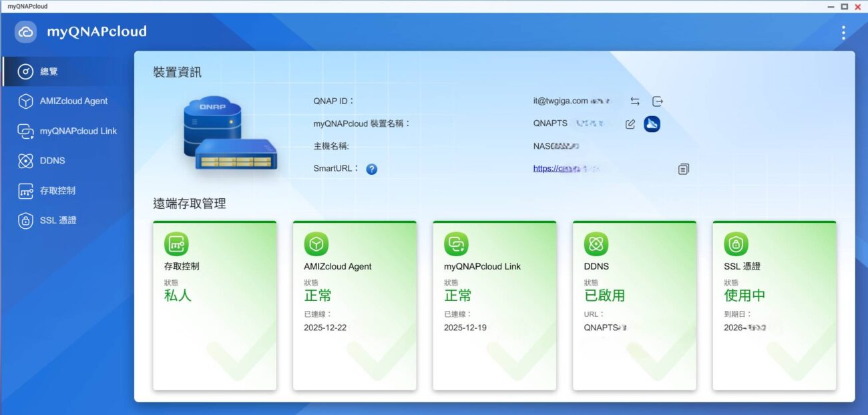The image size is (868, 415).
Task: Click the 存取控制 status card
Action: click(x=214, y=306)
